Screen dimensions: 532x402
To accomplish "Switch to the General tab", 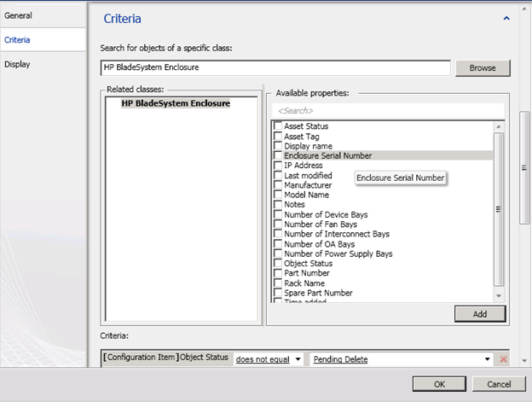I will pyautogui.click(x=19, y=15).
